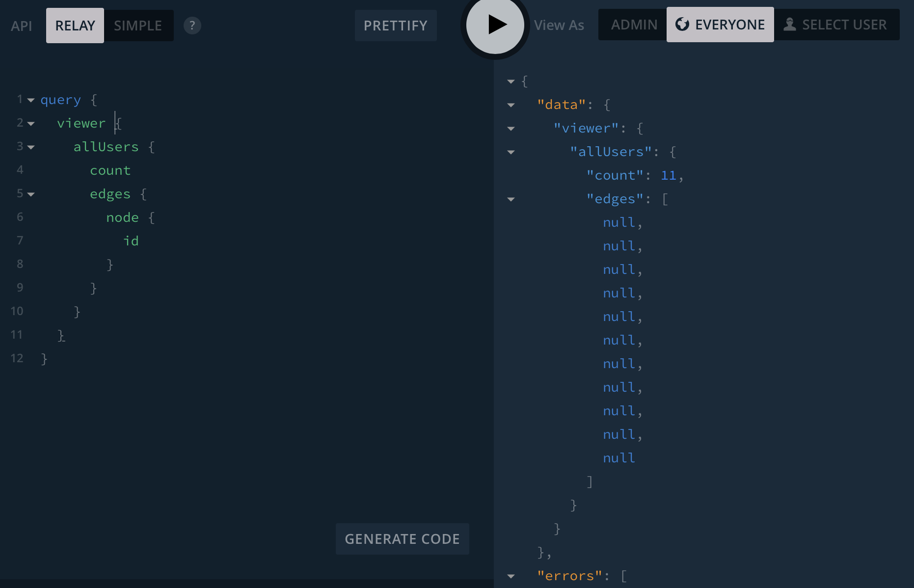Switch to the SIMPLE API tab
This screenshot has height=588, width=914.
138,25
